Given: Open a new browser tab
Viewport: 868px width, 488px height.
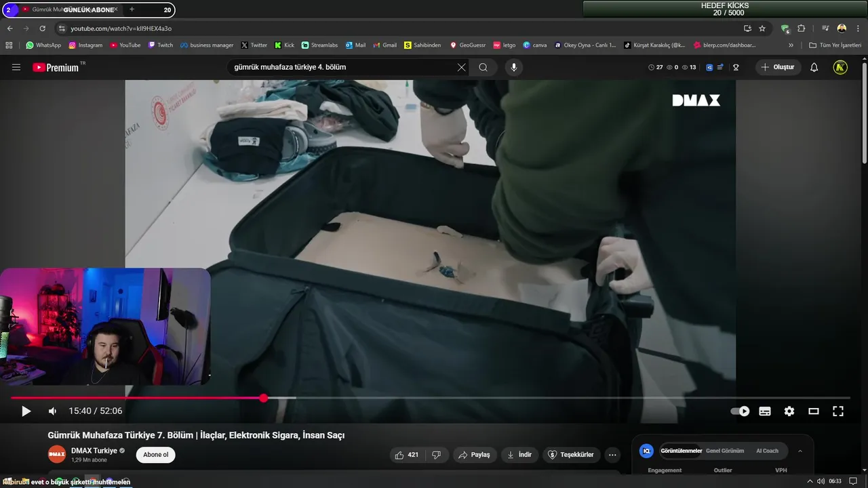Looking at the screenshot, I should coord(132,9).
